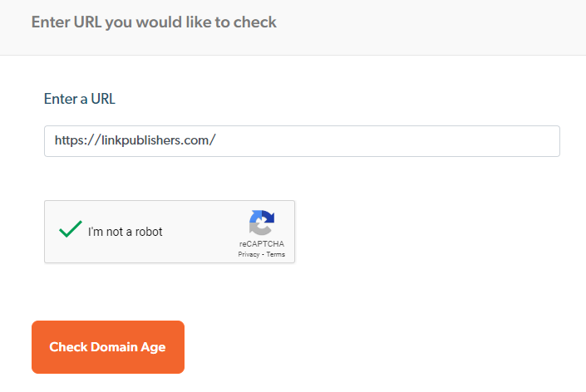Viewport: 586px width, 392px height.
Task: Click the green checkmark icon
Action: point(71,229)
